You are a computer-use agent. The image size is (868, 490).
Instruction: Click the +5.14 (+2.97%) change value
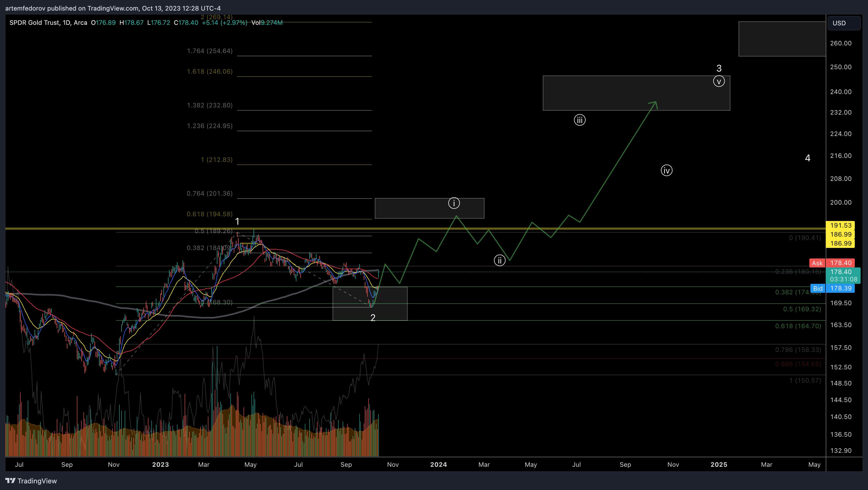pos(225,22)
